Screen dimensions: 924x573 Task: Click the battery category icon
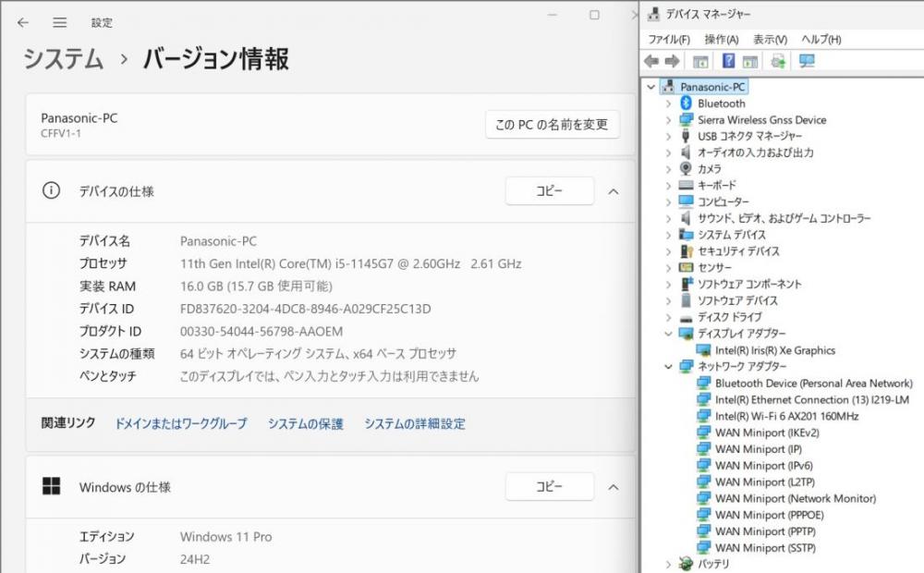(x=686, y=564)
